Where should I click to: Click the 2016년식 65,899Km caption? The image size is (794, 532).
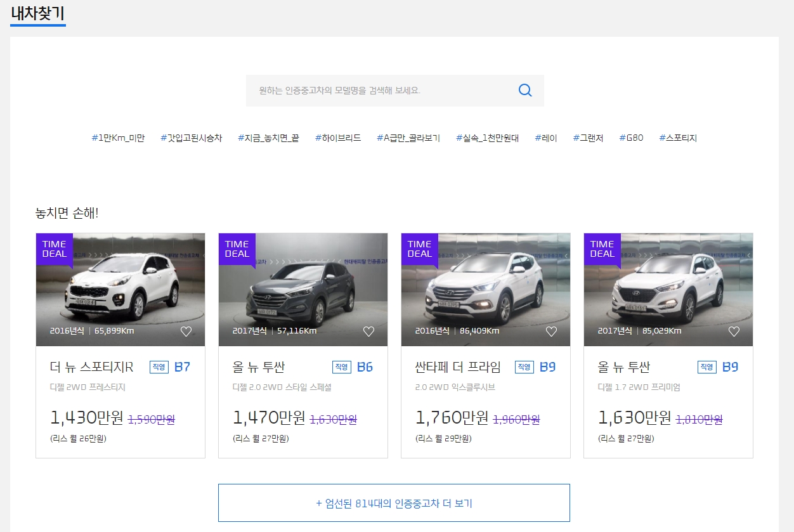(92, 330)
